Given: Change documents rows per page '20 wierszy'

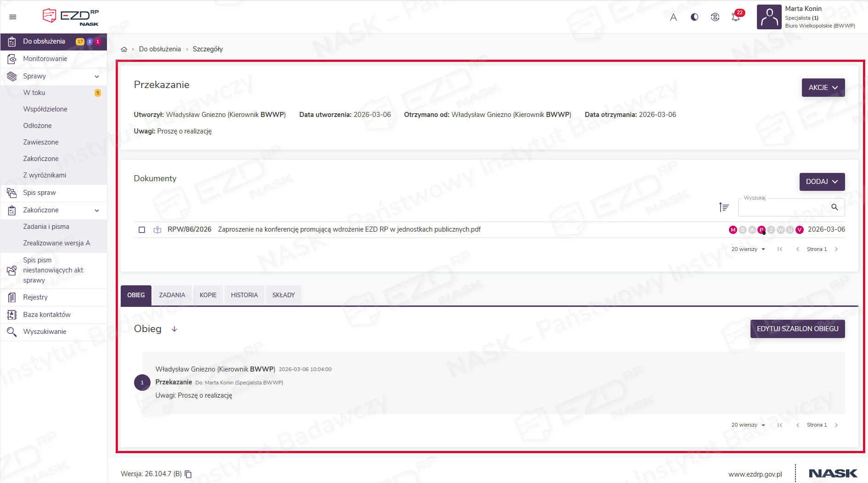Looking at the screenshot, I should point(748,249).
